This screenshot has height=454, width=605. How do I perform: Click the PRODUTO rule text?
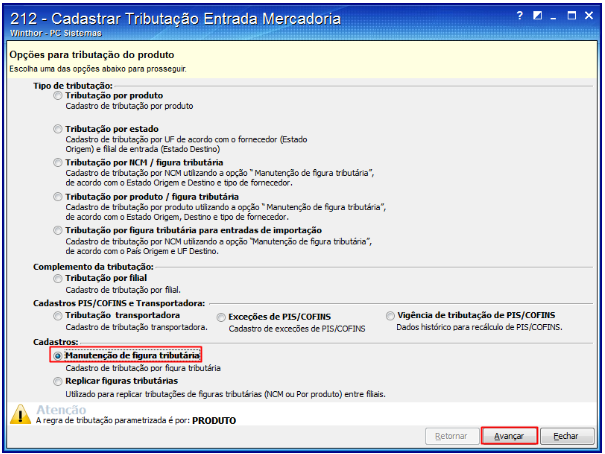[214, 420]
